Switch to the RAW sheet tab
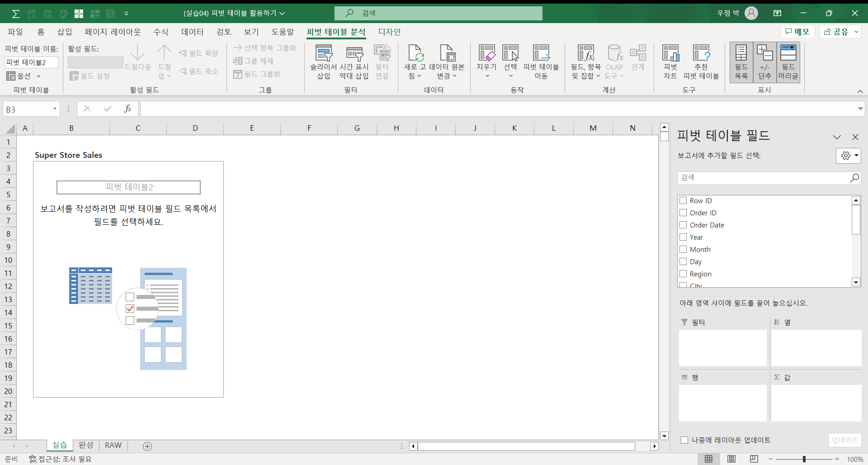This screenshot has width=868, height=465. point(113,445)
